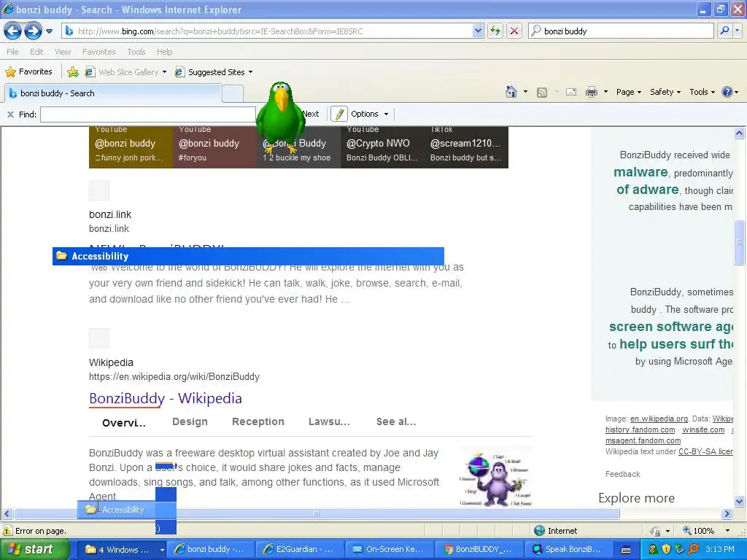Click the 'bonzi buddy' search box
Viewport: 747px width, 560px height.
pyautogui.click(x=622, y=31)
